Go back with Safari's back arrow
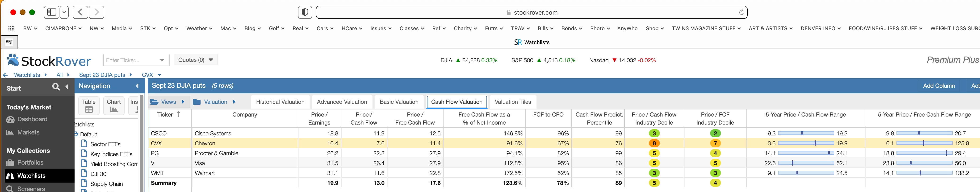980x192 pixels. [80, 12]
